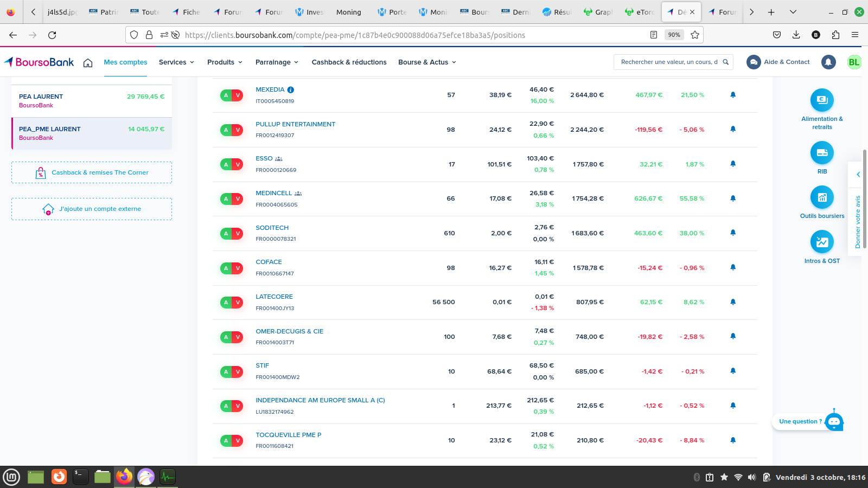Select the Mes comptes menu item
Image resolution: width=868 pixels, height=488 pixels.
125,62
